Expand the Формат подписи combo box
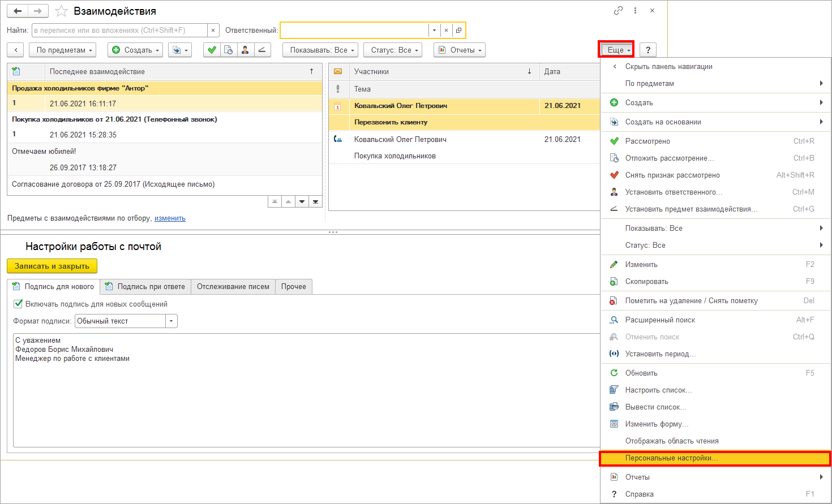The image size is (832, 504). coord(171,321)
